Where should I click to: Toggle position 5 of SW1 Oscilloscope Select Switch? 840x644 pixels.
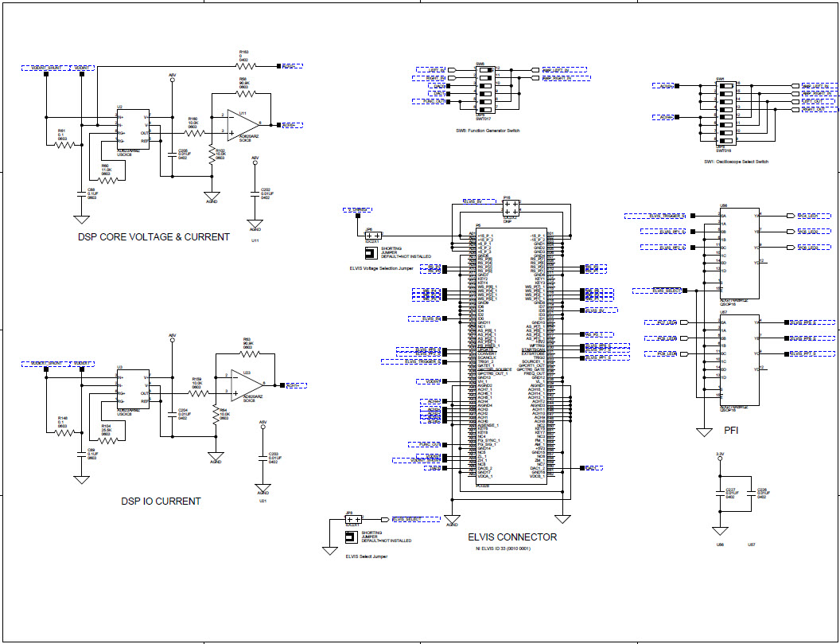[x=726, y=116]
